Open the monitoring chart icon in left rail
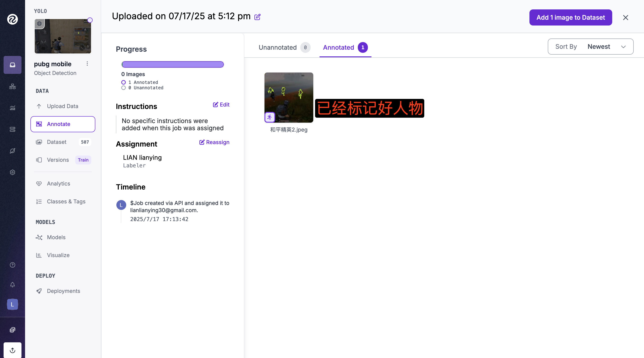 click(13, 108)
